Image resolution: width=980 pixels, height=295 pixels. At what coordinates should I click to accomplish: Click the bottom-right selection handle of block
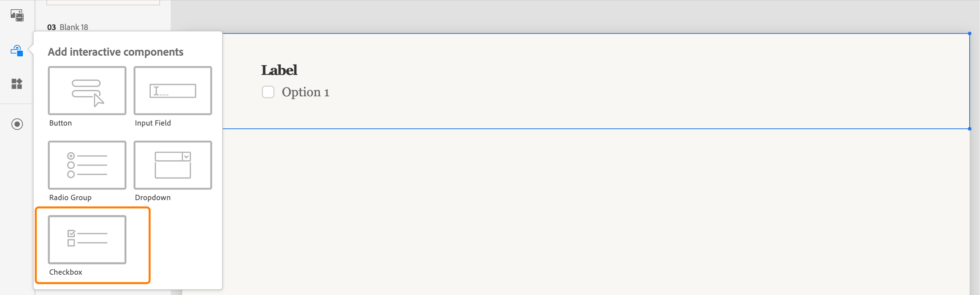(969, 129)
